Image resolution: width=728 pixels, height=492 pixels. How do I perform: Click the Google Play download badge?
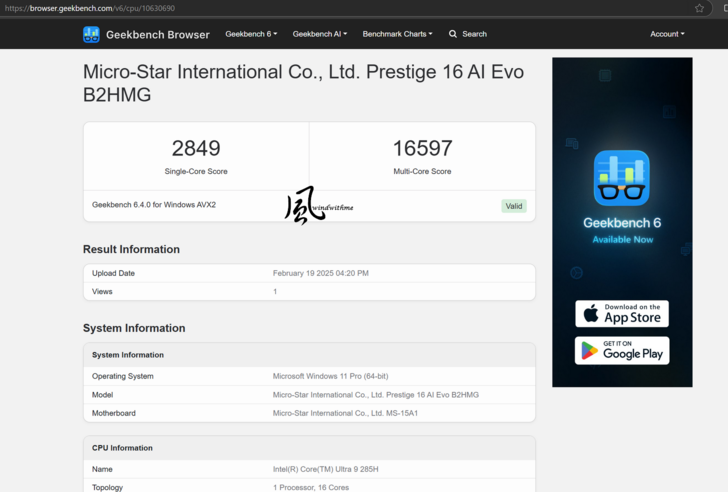(x=621, y=350)
